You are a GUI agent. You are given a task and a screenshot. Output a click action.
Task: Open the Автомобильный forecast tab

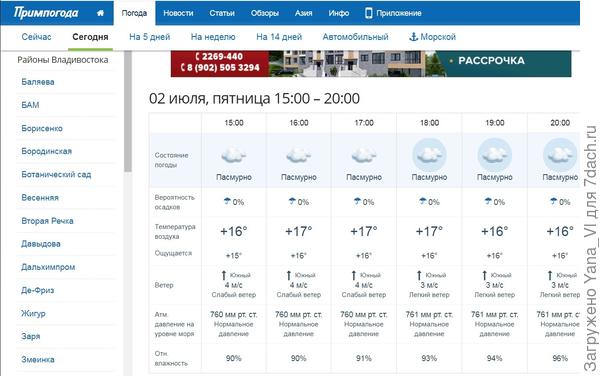click(355, 37)
